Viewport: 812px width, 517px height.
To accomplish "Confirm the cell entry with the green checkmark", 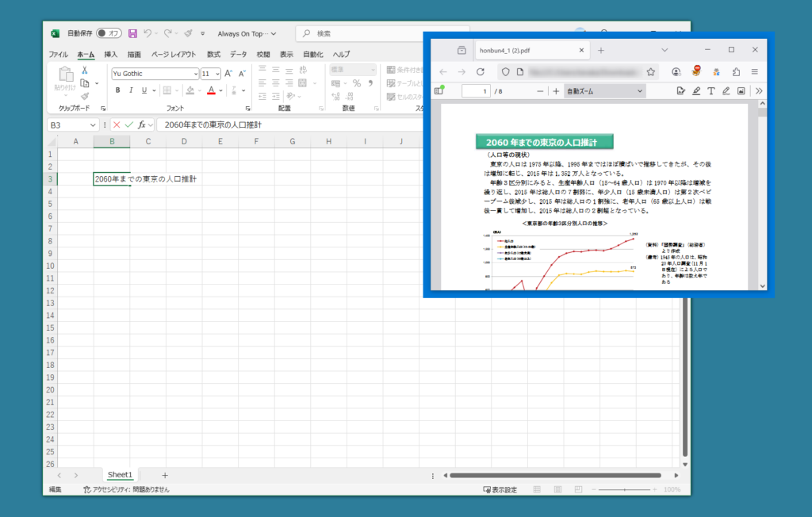I will (x=129, y=124).
